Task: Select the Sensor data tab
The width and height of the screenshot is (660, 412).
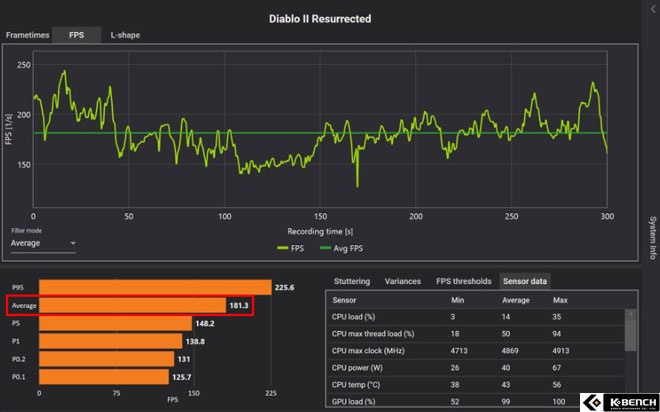Action: pyautogui.click(x=525, y=281)
